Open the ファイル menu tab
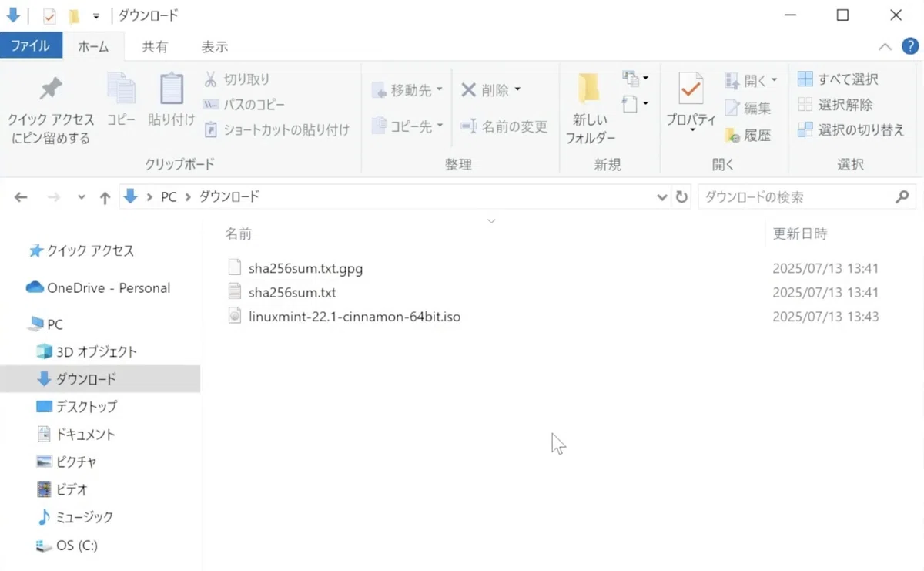 coord(30,46)
